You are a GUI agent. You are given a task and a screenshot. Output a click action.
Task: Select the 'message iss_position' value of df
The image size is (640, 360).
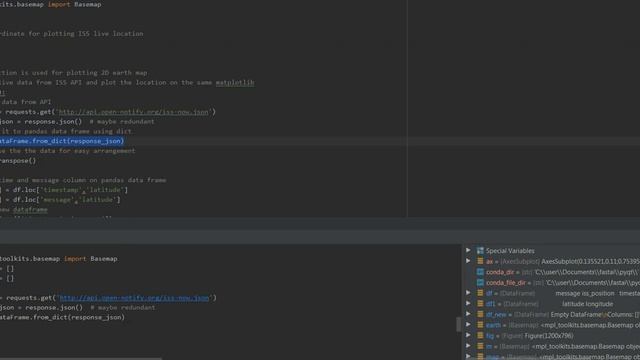[x=584, y=293]
